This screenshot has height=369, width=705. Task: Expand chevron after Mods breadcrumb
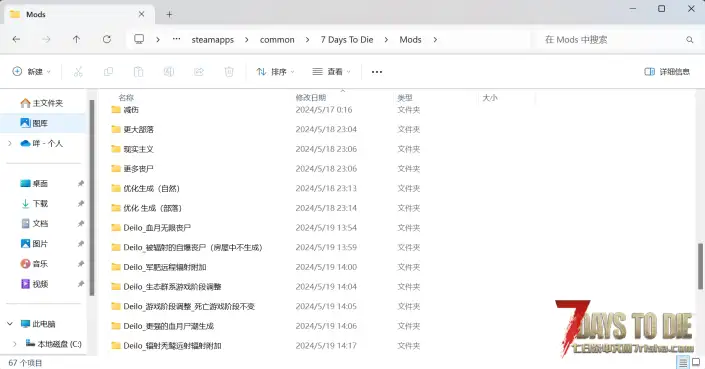click(435, 40)
